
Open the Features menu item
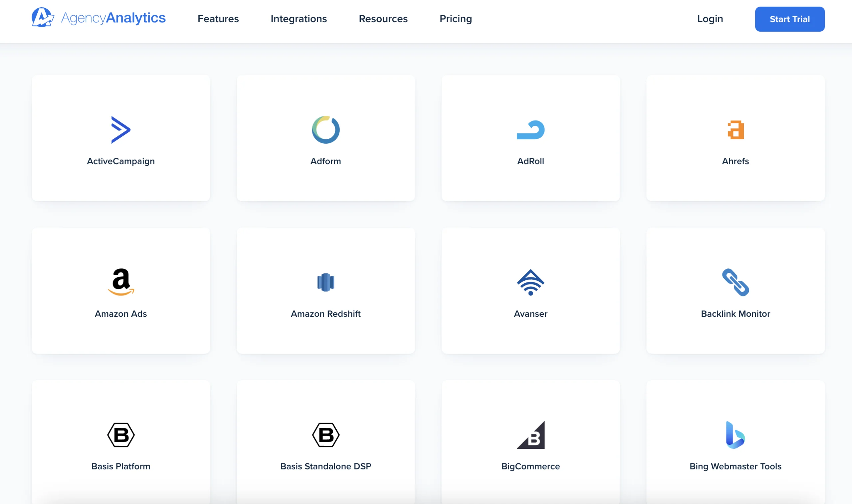(x=218, y=19)
